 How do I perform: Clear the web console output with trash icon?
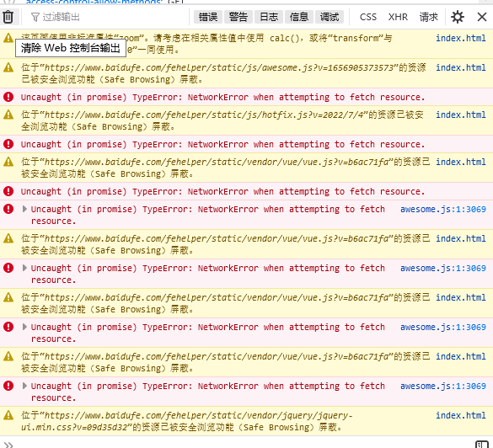click(8, 17)
